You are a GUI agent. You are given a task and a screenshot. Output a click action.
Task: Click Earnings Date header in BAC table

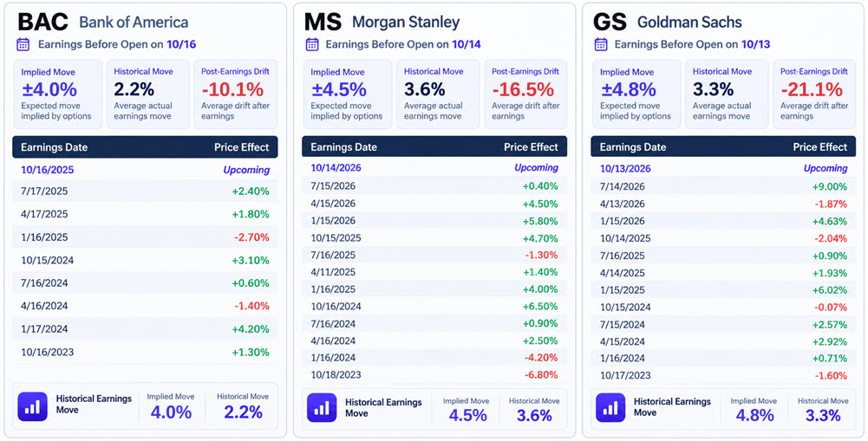[55, 147]
